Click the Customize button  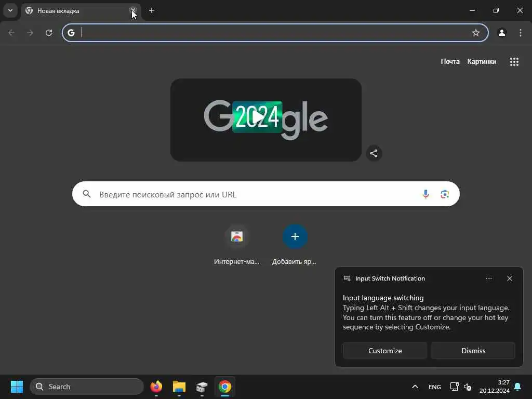(x=385, y=351)
